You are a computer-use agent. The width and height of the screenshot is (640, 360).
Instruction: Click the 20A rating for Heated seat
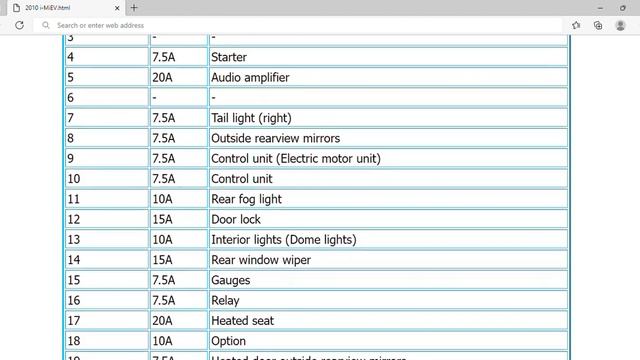(x=179, y=321)
